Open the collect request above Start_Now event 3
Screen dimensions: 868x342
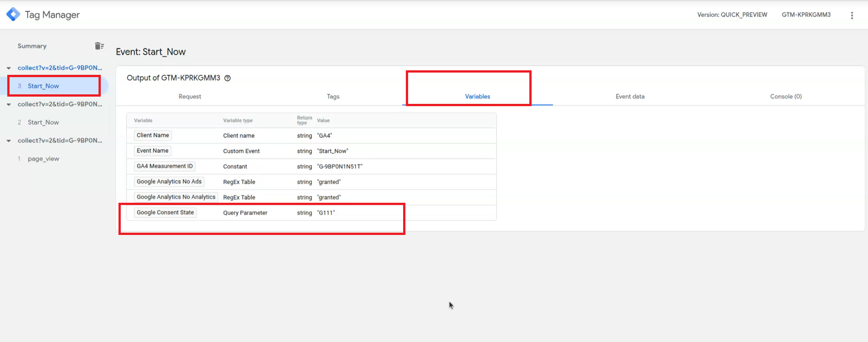pyautogui.click(x=60, y=68)
